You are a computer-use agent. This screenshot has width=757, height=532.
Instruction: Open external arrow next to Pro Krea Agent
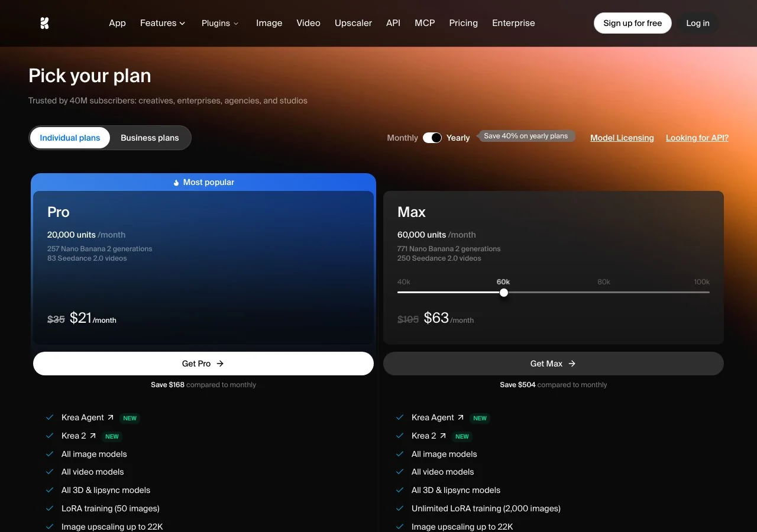[x=110, y=417]
